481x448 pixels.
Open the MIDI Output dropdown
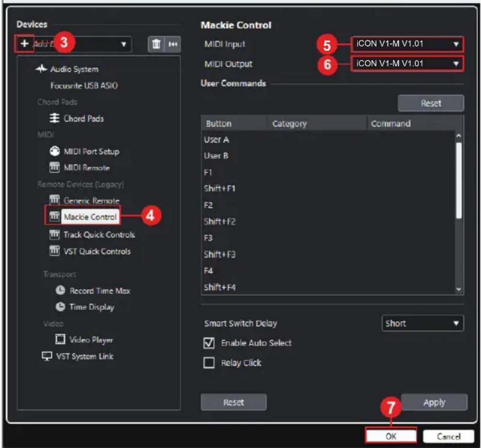click(407, 64)
